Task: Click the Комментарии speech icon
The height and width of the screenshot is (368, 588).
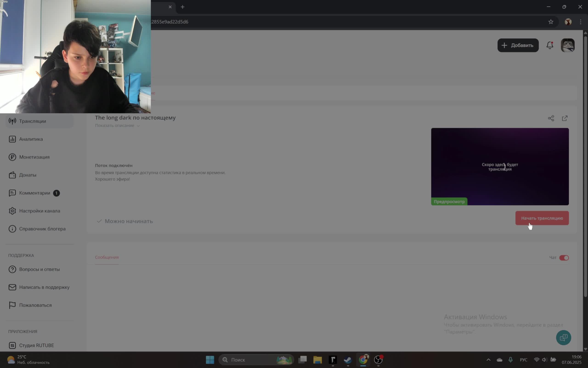Action: coord(12,193)
